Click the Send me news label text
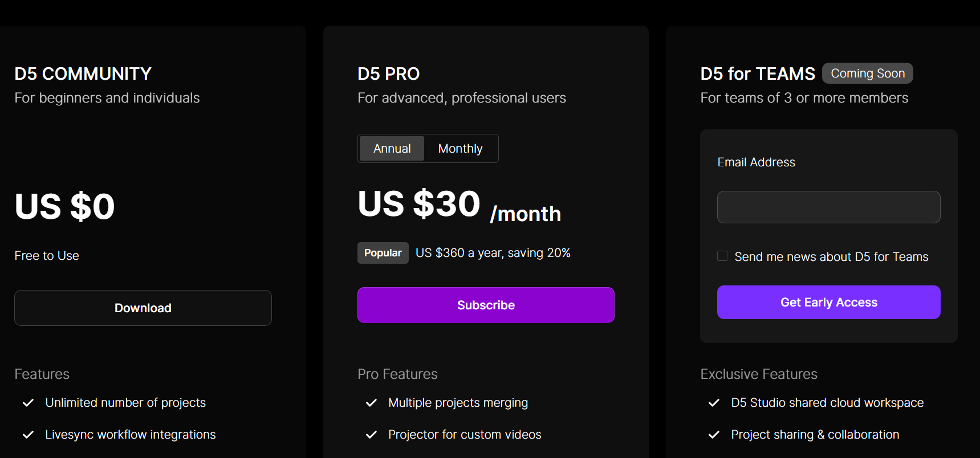The height and width of the screenshot is (458, 980). tap(831, 257)
